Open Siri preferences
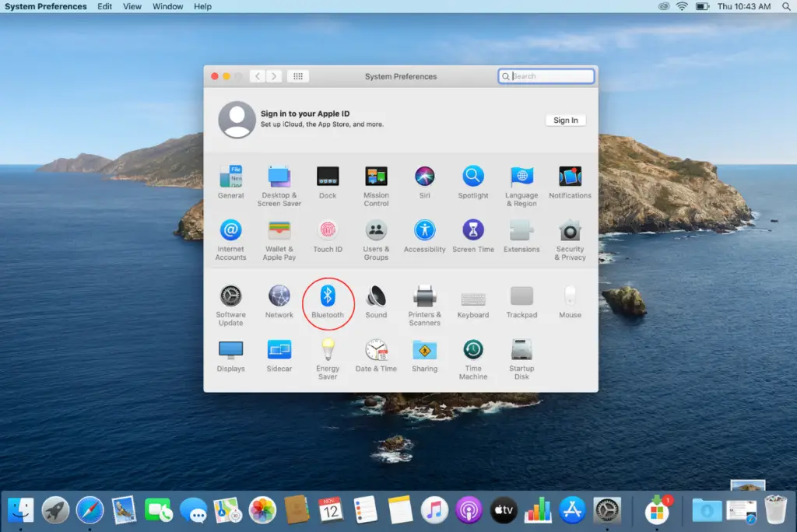The width and height of the screenshot is (797, 532). [x=424, y=183]
